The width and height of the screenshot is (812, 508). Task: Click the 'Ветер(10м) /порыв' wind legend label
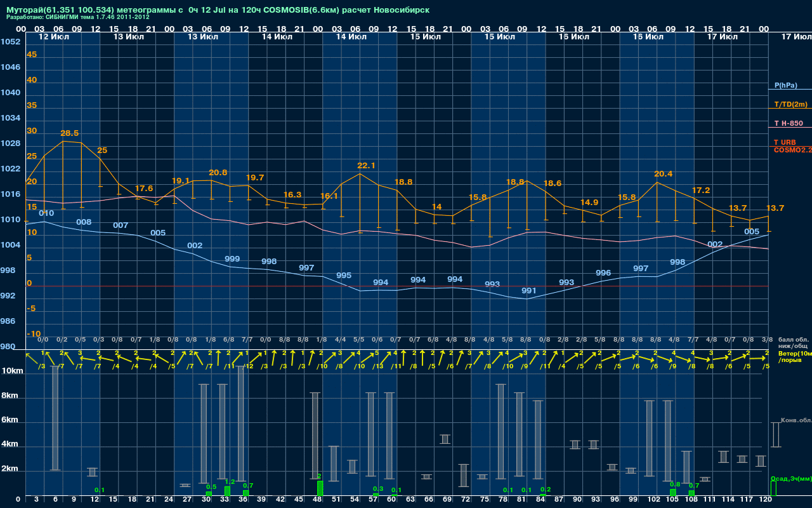pyautogui.click(x=795, y=356)
